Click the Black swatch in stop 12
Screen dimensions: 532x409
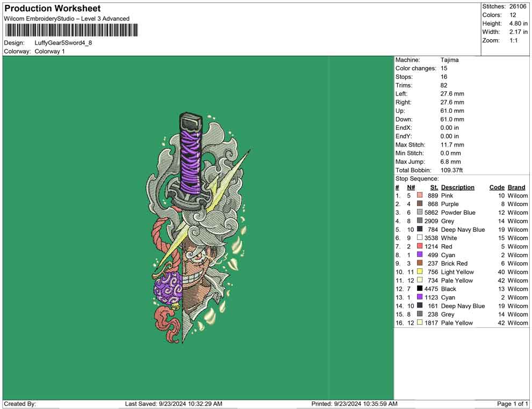(420, 288)
